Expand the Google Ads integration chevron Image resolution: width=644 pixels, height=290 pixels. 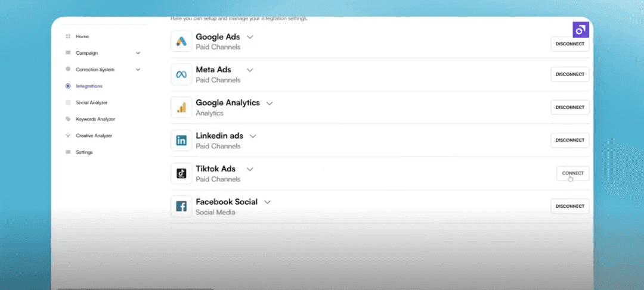coord(250,37)
